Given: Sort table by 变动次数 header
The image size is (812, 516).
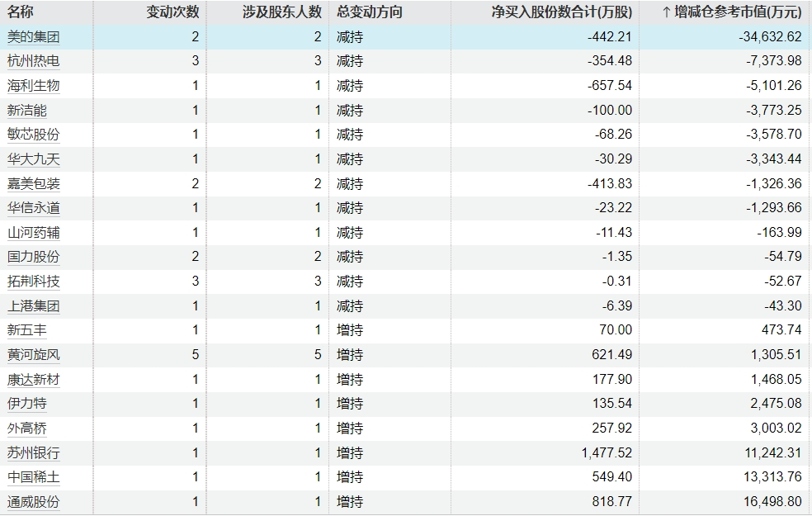Looking at the screenshot, I should [x=172, y=12].
